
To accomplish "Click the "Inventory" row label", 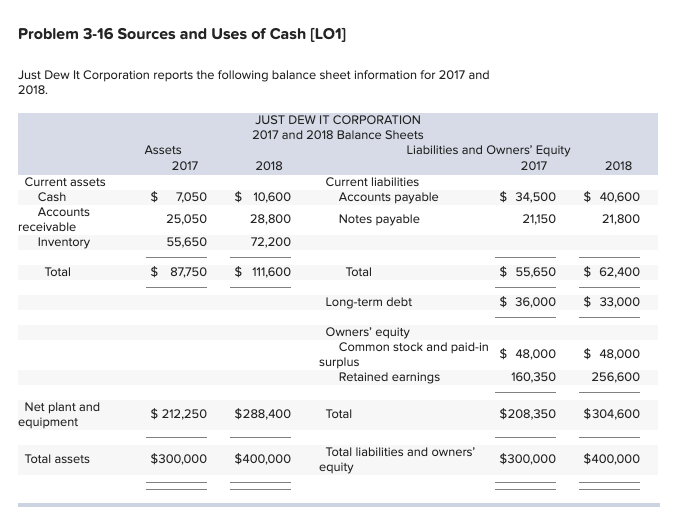I will click(64, 242).
